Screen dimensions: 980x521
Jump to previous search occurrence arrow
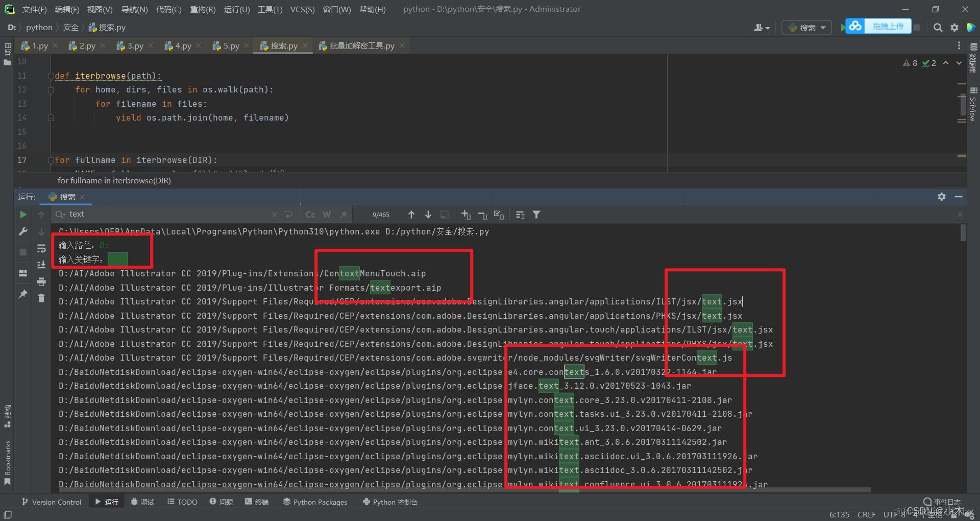click(x=411, y=215)
